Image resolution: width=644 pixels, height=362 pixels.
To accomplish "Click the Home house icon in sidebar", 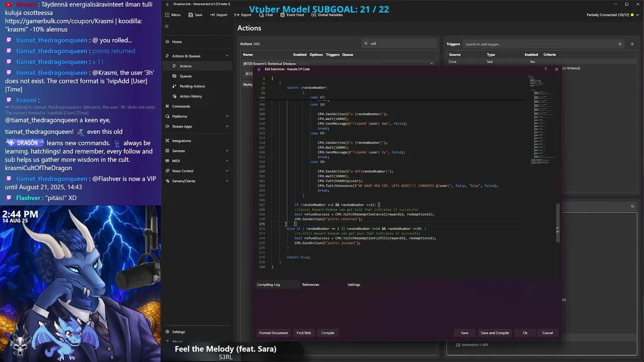I will coord(167,42).
